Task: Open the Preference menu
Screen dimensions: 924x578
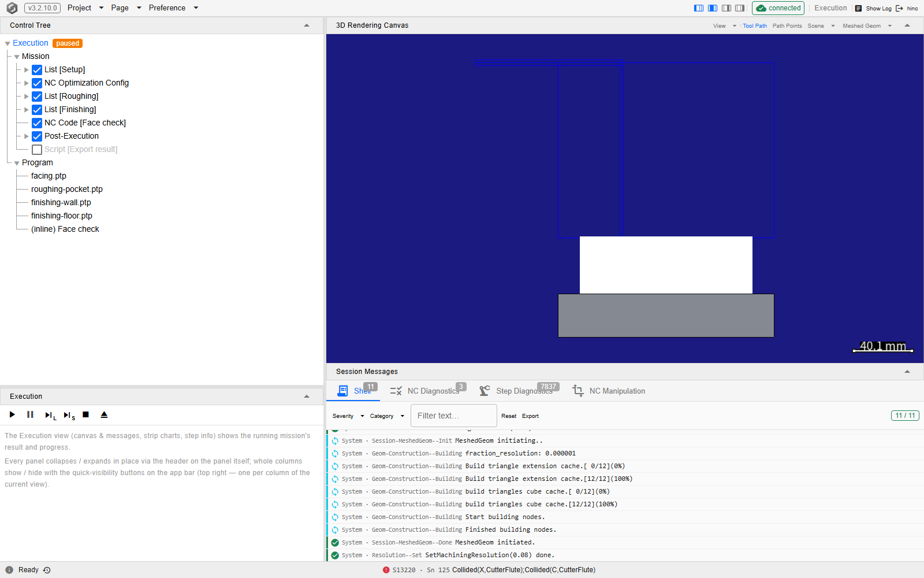Action: coord(173,8)
